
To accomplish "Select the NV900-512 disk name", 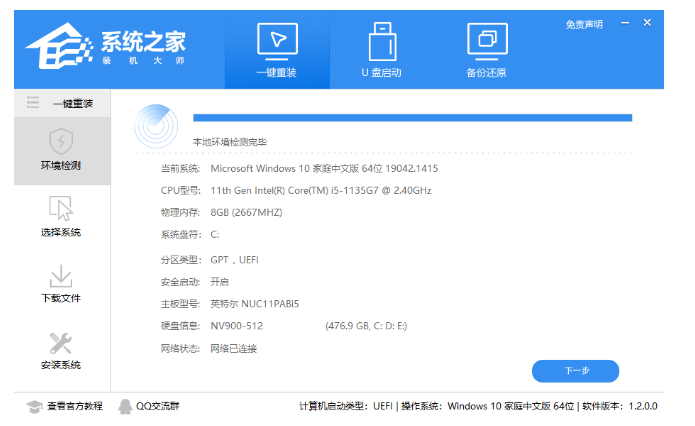I will (236, 326).
